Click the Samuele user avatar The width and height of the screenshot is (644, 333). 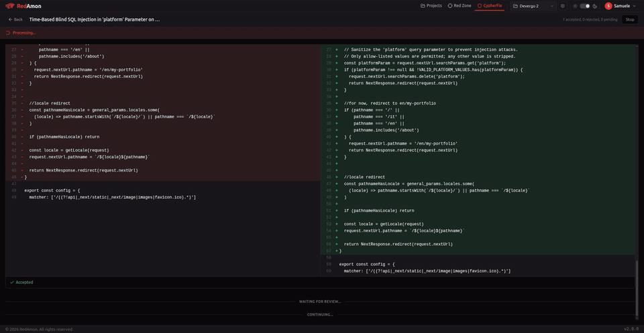(x=608, y=6)
